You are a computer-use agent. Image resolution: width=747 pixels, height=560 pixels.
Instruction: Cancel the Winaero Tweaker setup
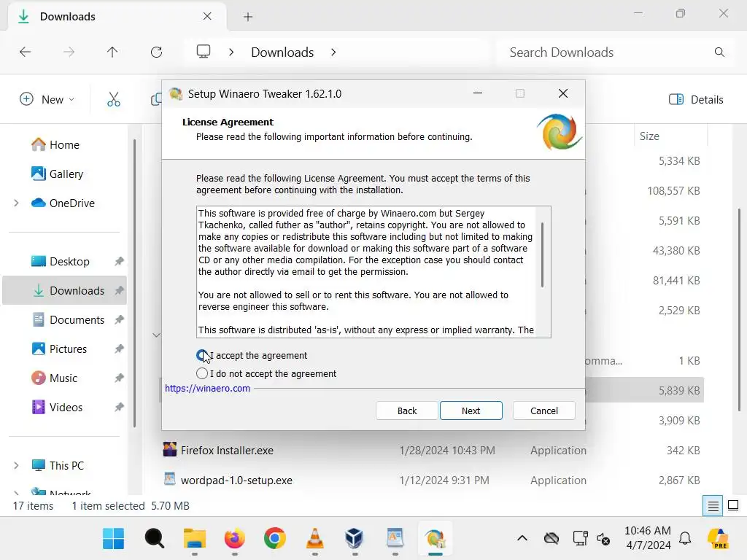(x=543, y=411)
